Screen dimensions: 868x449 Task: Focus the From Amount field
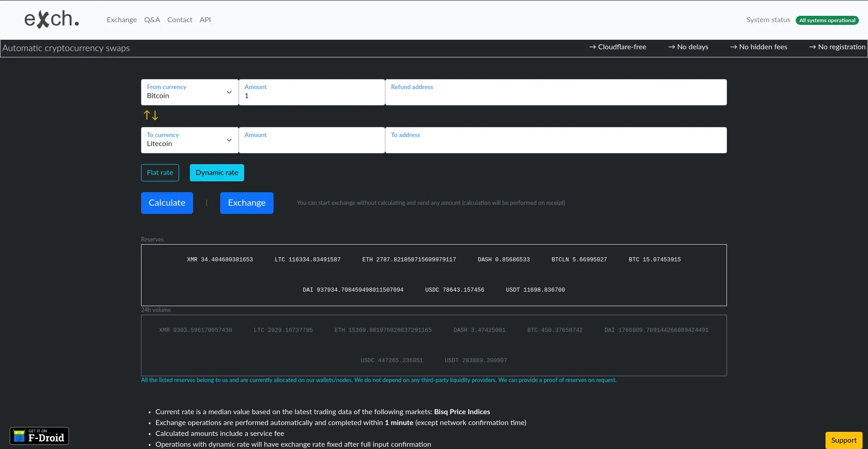[x=312, y=92]
